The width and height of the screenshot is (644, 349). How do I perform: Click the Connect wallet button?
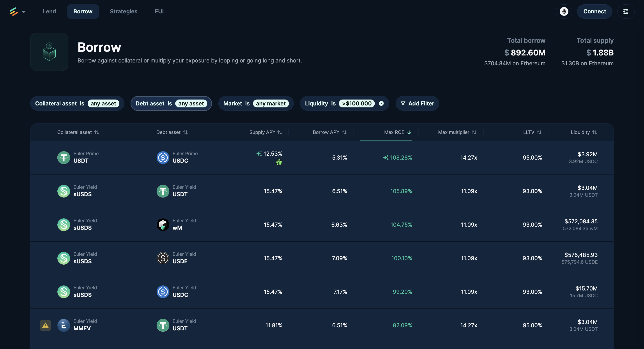pyautogui.click(x=594, y=11)
